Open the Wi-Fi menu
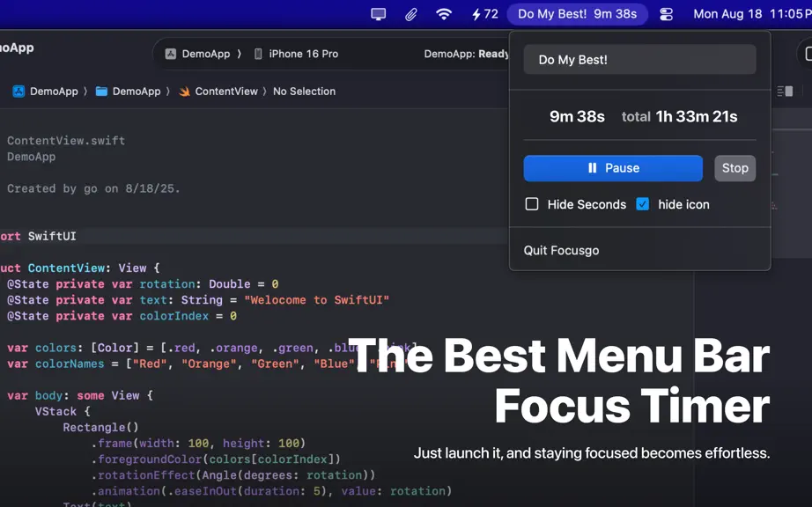This screenshot has height=507, width=812. coord(444,14)
